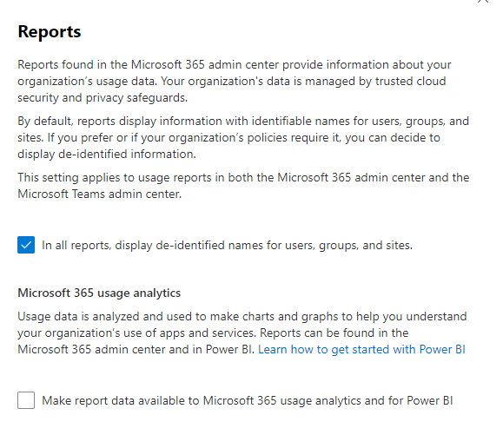Click line "By default, reports display information"
The image size is (503, 448).
click(243, 122)
